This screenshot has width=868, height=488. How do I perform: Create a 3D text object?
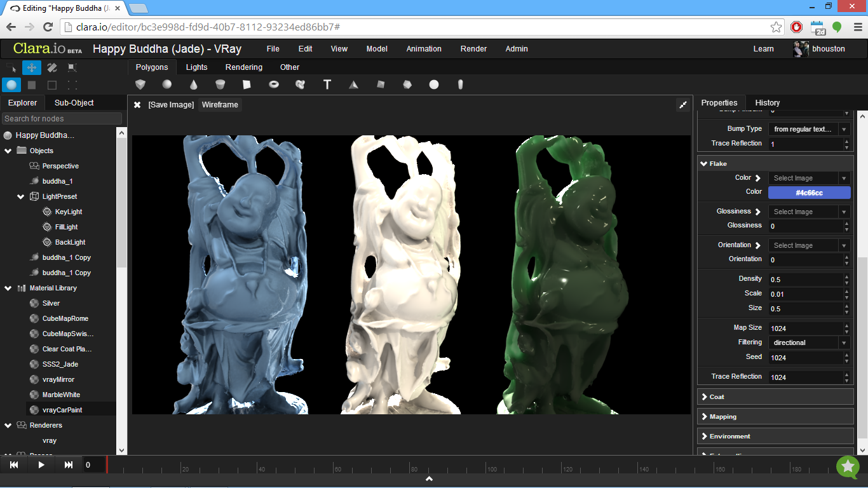(x=327, y=85)
